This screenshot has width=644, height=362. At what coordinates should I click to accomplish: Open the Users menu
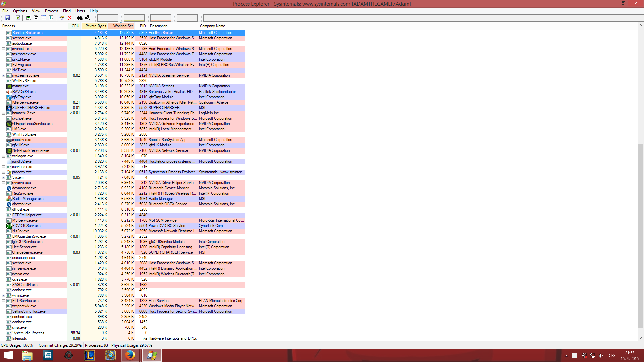(x=80, y=11)
